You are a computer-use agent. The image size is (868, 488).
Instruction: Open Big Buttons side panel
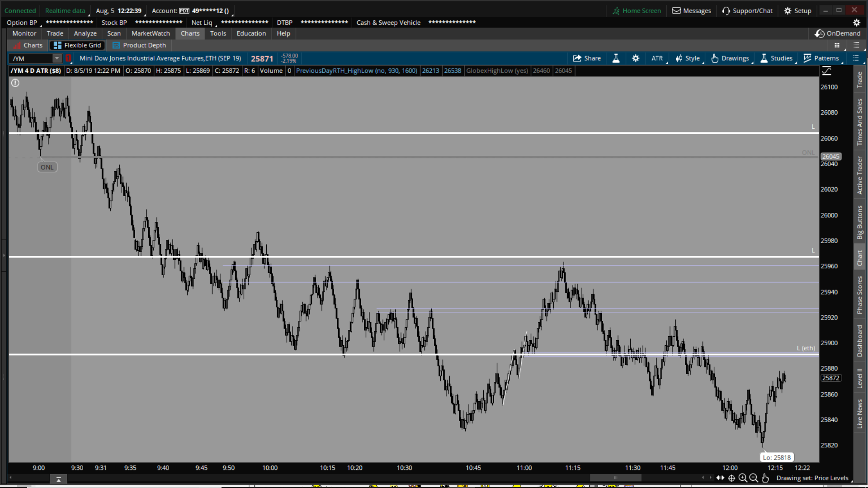tap(859, 222)
